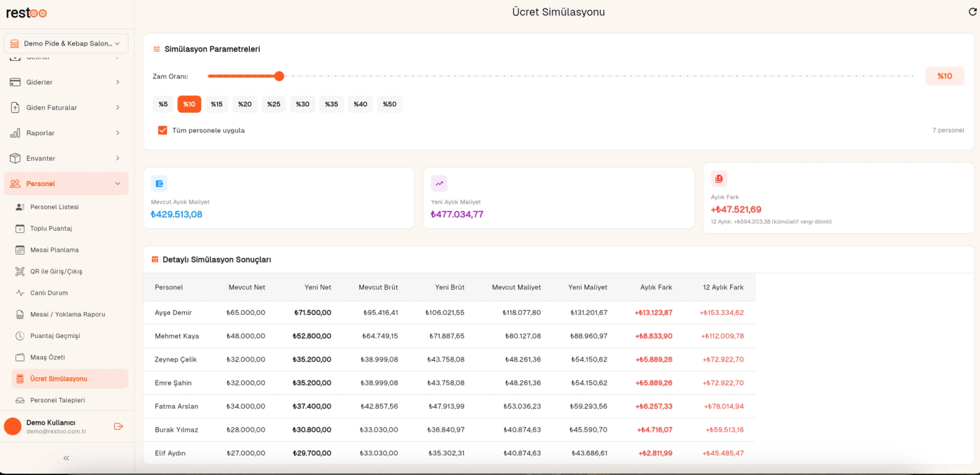Open Maaş Özeti in the sidebar
980x475 pixels.
pyautogui.click(x=70, y=357)
